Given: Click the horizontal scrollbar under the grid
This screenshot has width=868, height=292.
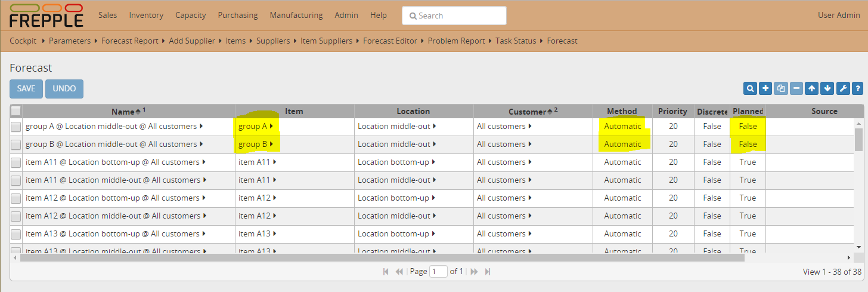Looking at the screenshot, I should pos(382,257).
